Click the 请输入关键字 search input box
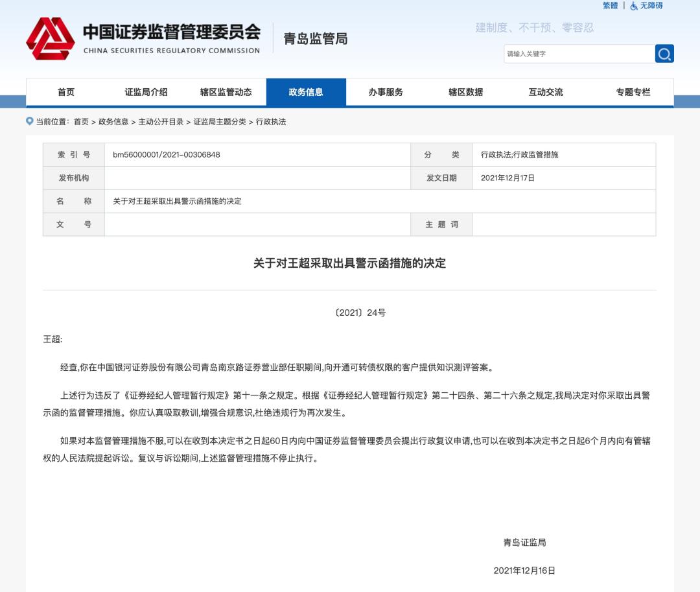This screenshot has height=592, width=700. tap(577, 53)
